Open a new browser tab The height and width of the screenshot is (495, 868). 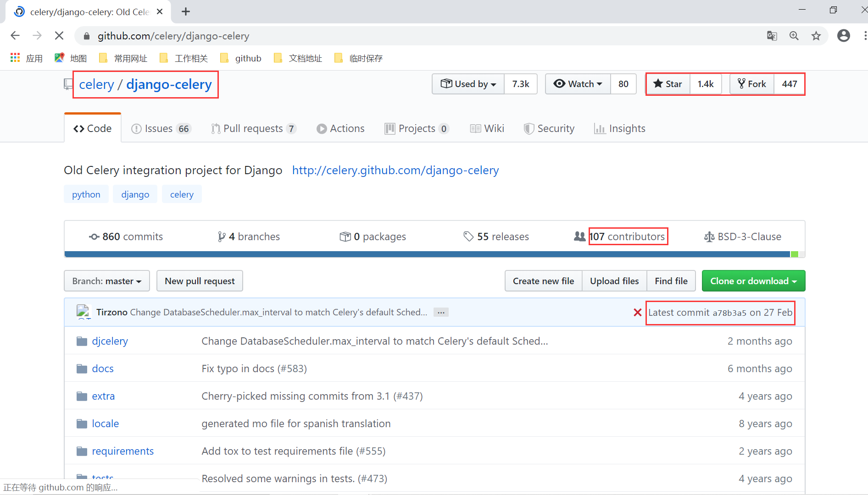(x=186, y=11)
